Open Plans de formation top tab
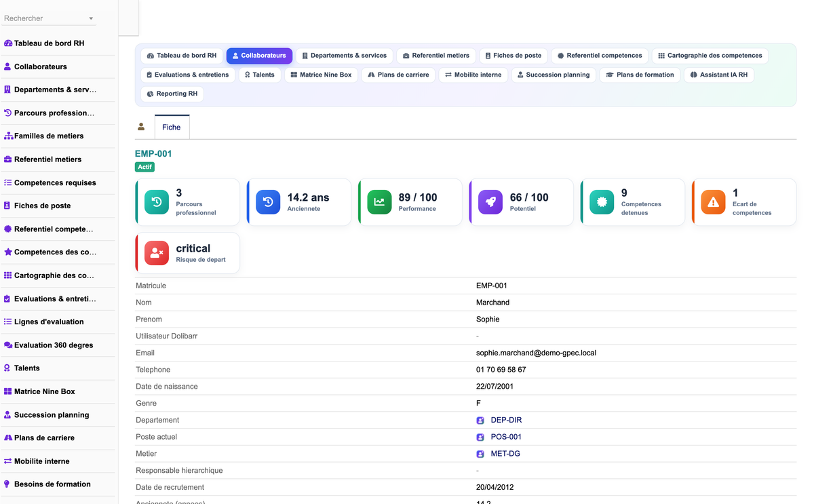The image size is (814, 504). tap(640, 75)
